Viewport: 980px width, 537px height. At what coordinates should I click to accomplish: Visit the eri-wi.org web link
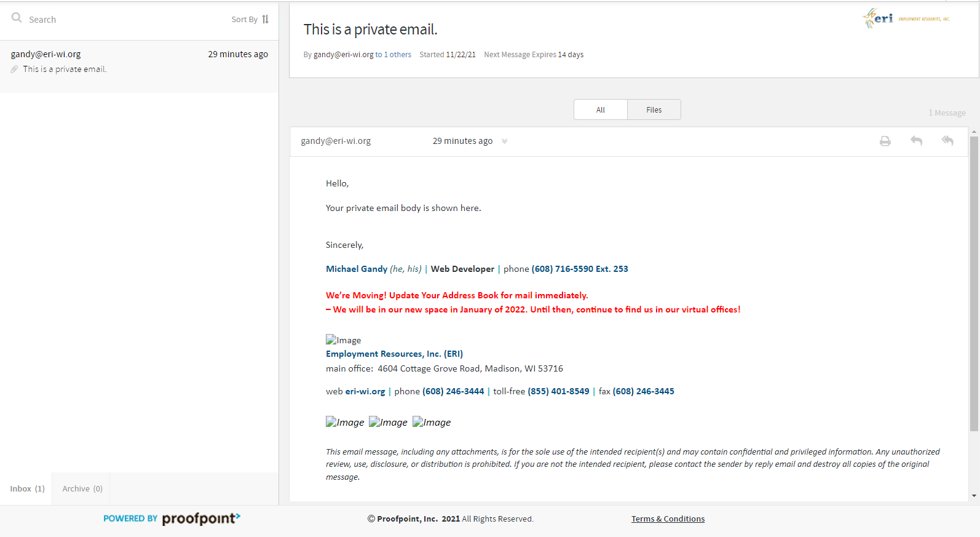point(365,392)
